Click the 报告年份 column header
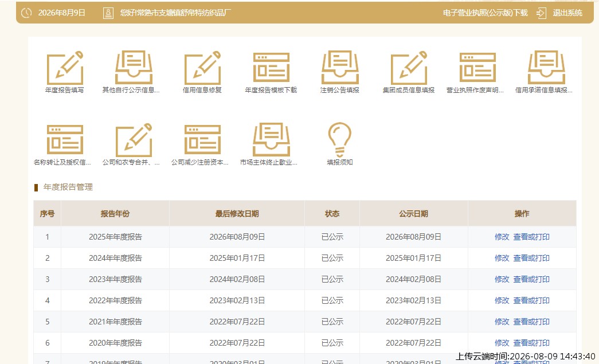Image resolution: width=599 pixels, height=364 pixels. [115, 213]
